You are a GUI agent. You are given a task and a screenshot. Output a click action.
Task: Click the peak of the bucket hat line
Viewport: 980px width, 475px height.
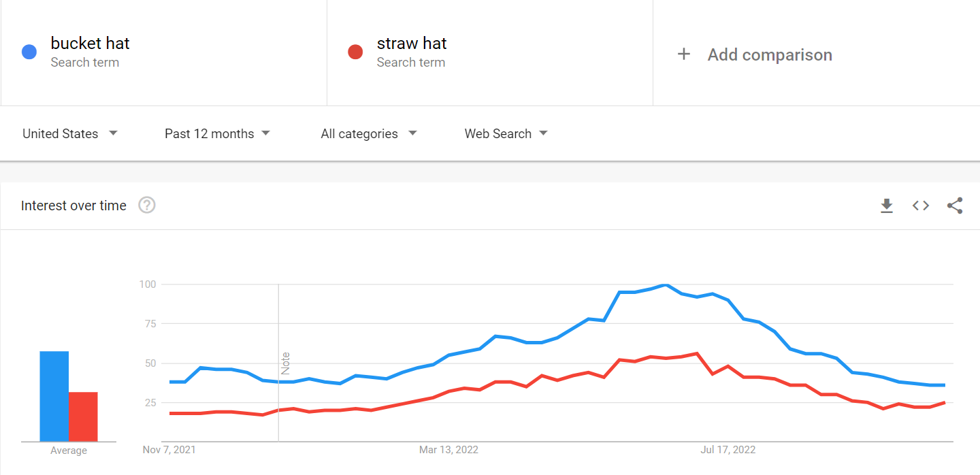[x=665, y=285]
